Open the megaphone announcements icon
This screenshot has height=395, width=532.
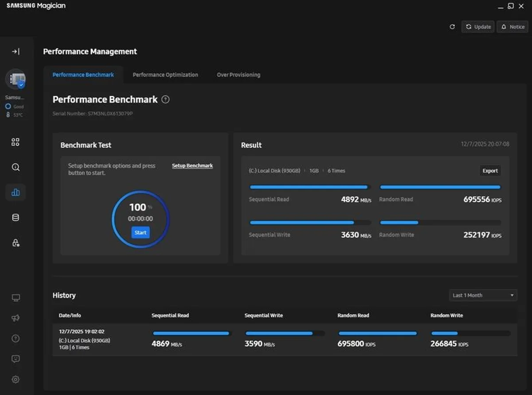coord(16,318)
